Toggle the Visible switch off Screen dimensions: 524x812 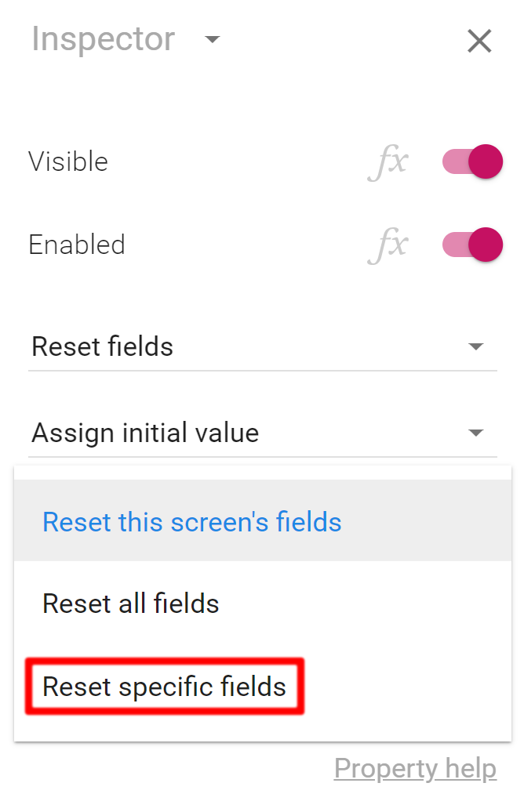coord(472,161)
